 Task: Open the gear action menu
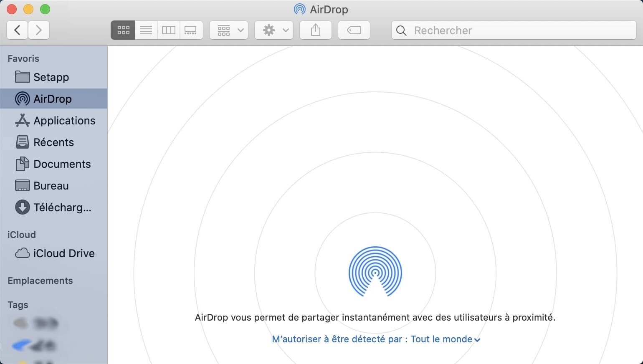pos(274,30)
